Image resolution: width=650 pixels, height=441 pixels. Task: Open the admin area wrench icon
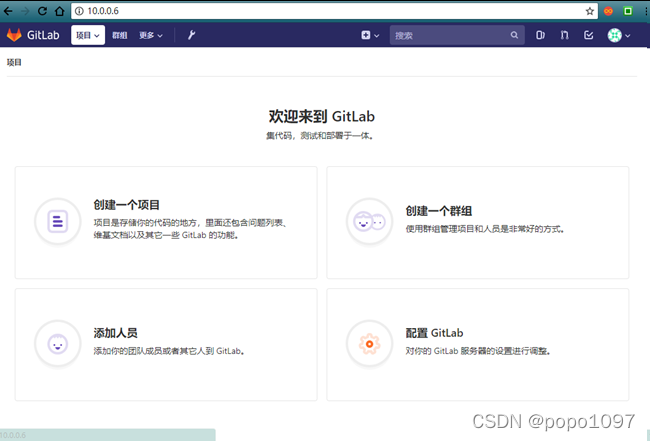pyautogui.click(x=191, y=35)
